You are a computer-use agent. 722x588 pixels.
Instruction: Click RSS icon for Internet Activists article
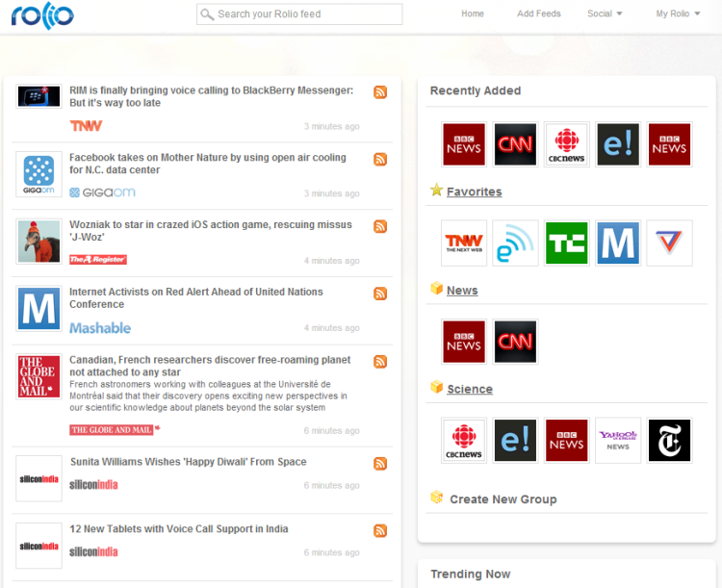[380, 294]
